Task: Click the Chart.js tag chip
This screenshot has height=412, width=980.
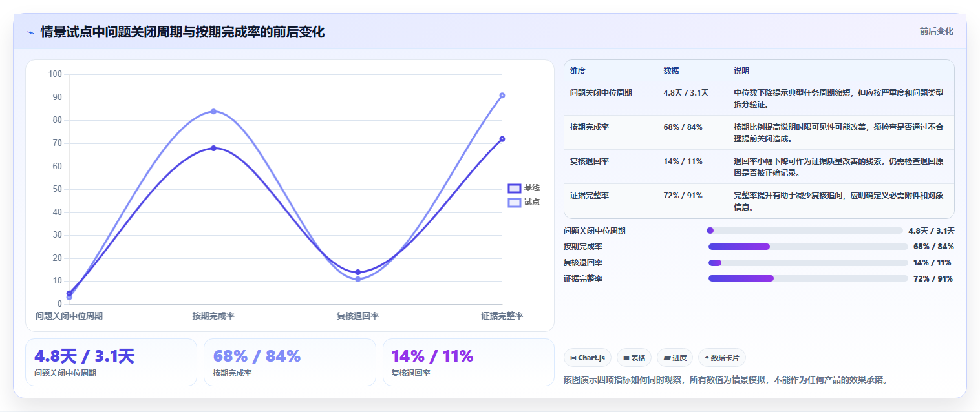Action: pyautogui.click(x=588, y=358)
